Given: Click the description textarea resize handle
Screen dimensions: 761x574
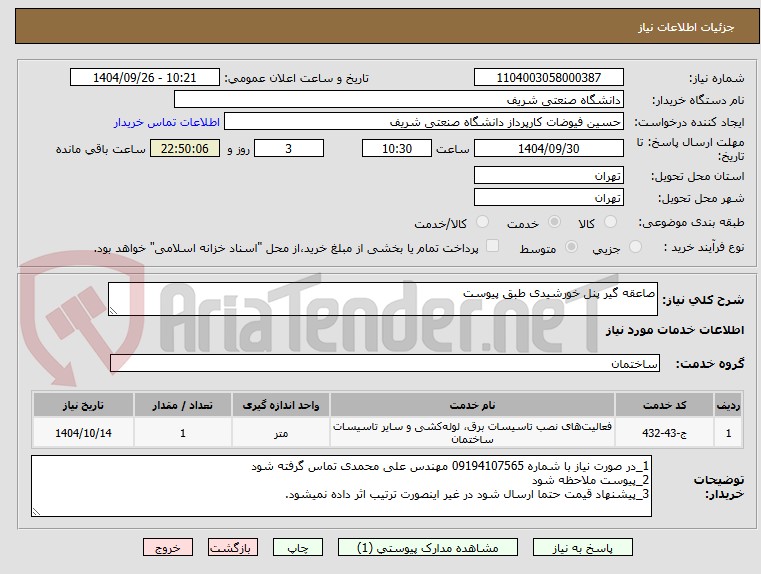Looking at the screenshot, I should coord(113,311).
